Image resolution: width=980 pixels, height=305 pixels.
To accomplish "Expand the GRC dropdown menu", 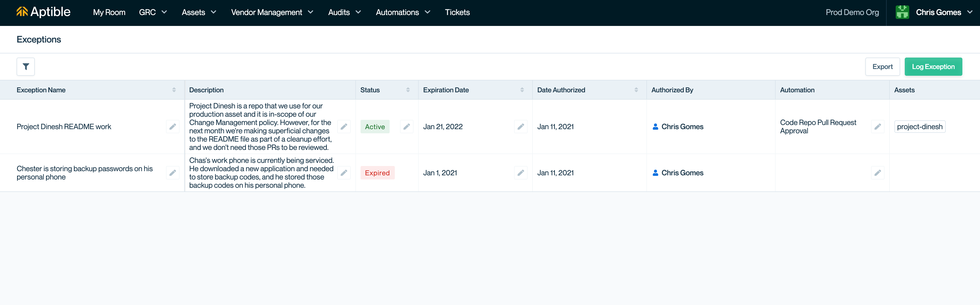I will pos(153,12).
